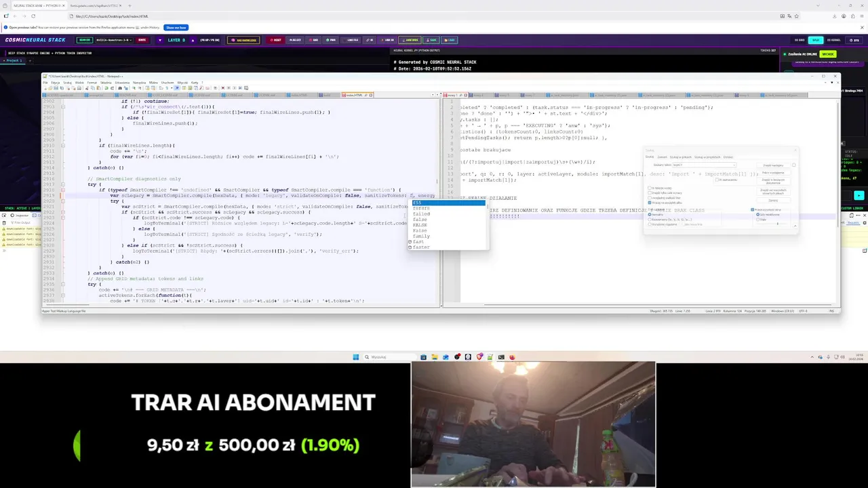Click the PWR tool in Cosmic toolbar
This screenshot has height=488, width=868.
tap(331, 40)
